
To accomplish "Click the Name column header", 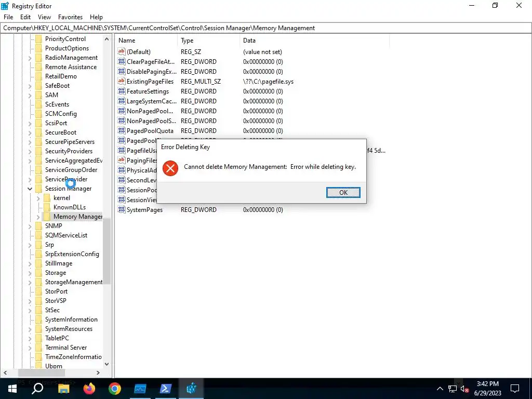I will tap(146, 41).
